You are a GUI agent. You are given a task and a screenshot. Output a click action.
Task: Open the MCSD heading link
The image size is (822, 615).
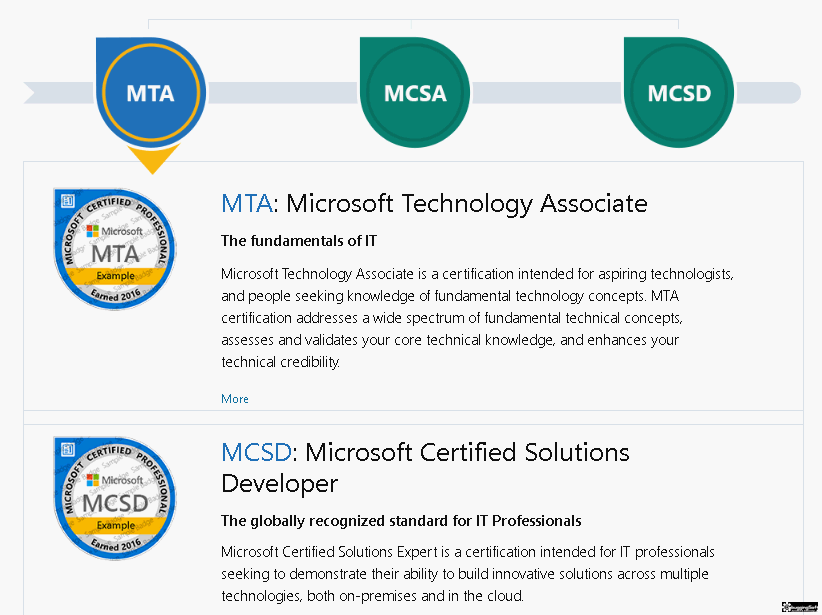click(256, 452)
